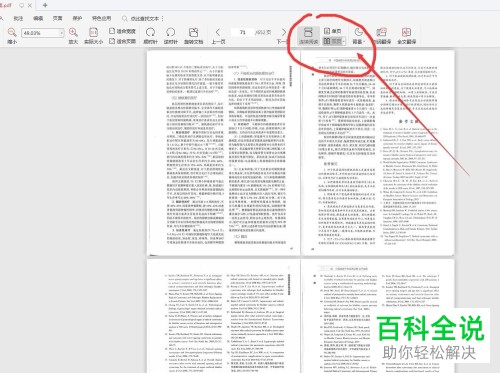Go to next page with 下一页 arrow

284,33
